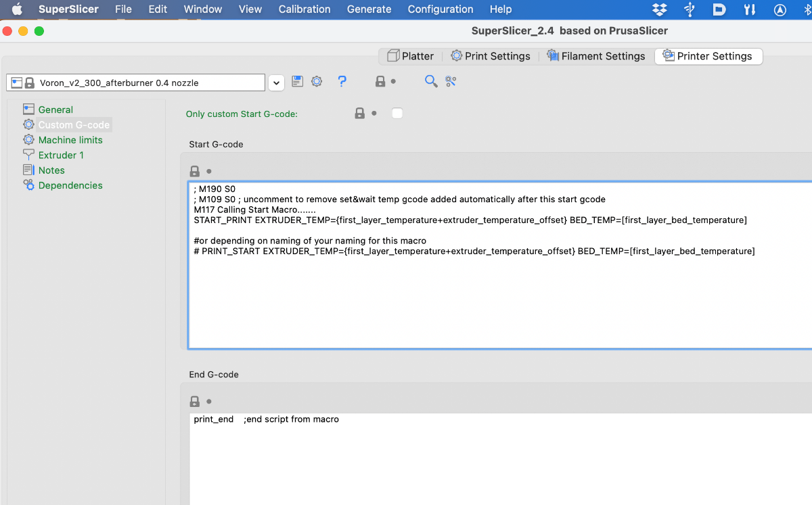This screenshot has width=812, height=505.
Task: Click the Extruder 1 funnel icon
Action: point(28,155)
